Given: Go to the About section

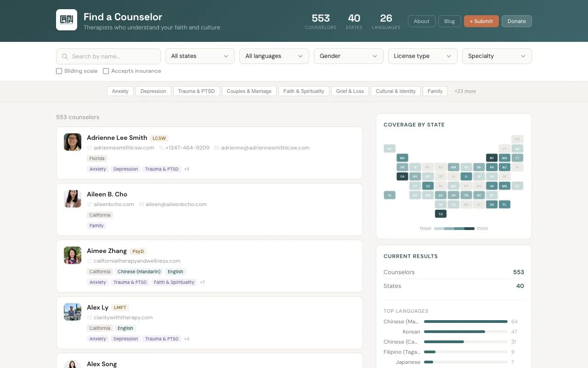Looking at the screenshot, I should 421,21.
